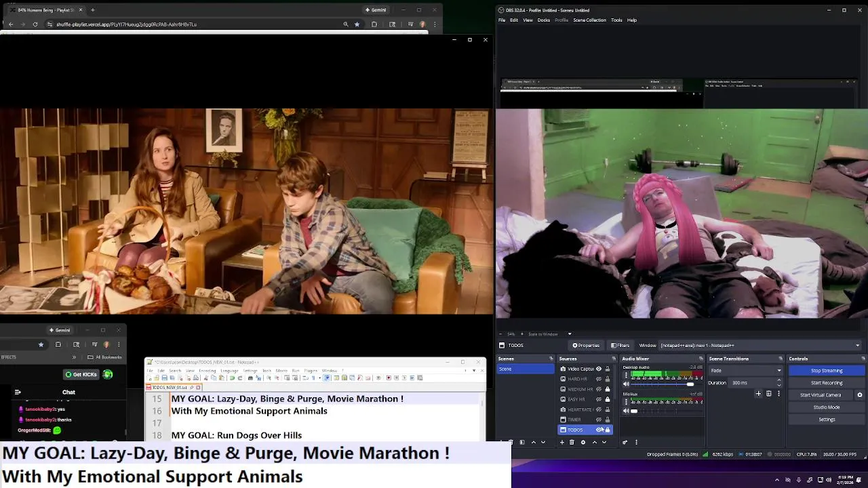This screenshot has height=488, width=868.
Task: Toggle lock on Video Capture source
Action: pos(608,369)
